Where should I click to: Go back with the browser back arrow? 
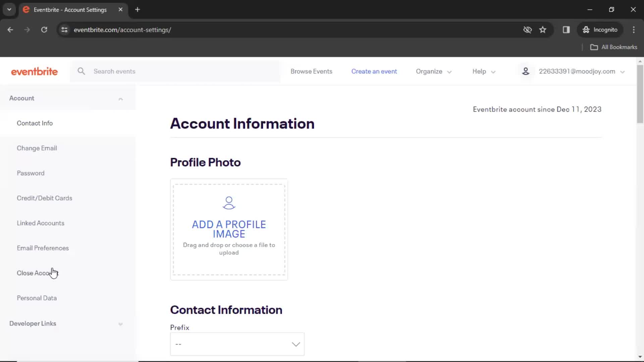click(10, 30)
